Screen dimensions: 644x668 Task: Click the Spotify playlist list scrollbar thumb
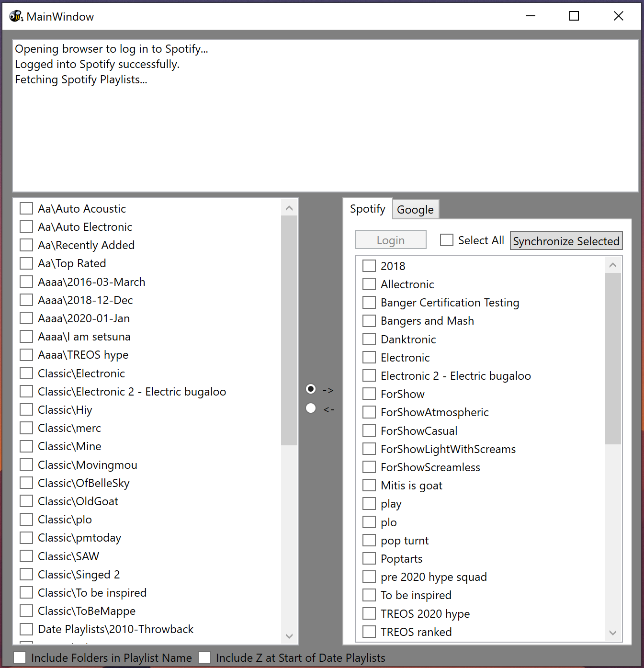tap(613, 359)
